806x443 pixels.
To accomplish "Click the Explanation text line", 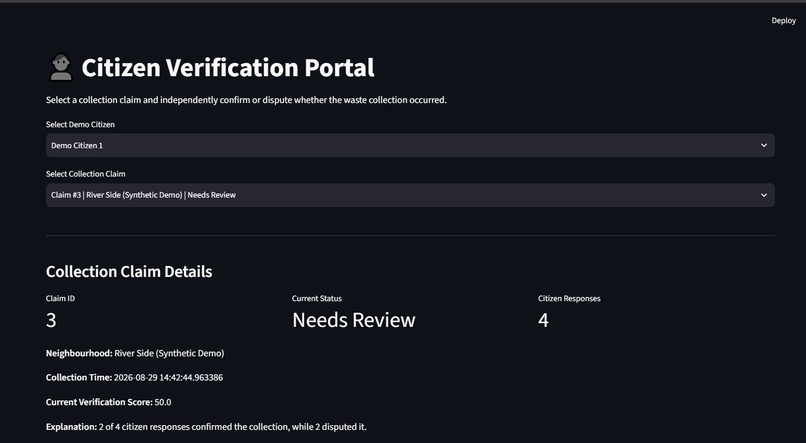I will pyautogui.click(x=206, y=427).
